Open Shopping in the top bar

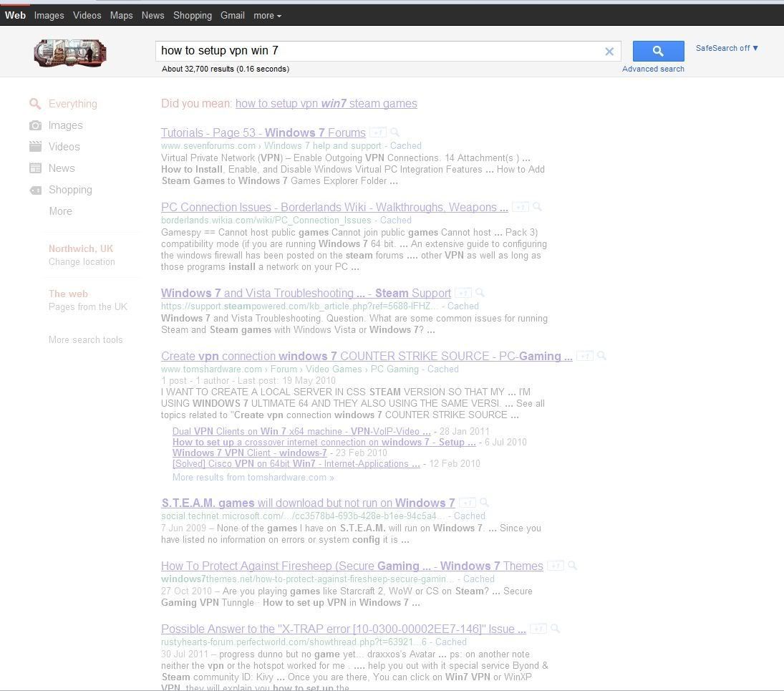pos(193,16)
